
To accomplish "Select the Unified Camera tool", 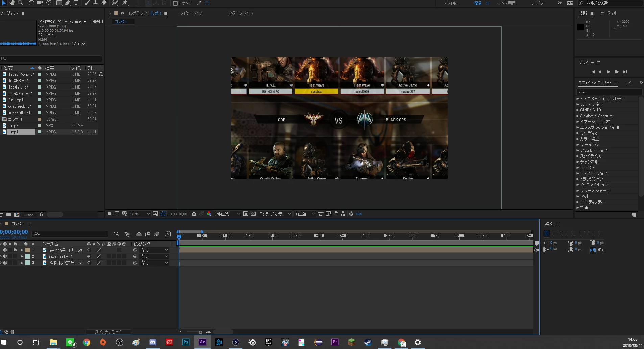I will point(40,3).
